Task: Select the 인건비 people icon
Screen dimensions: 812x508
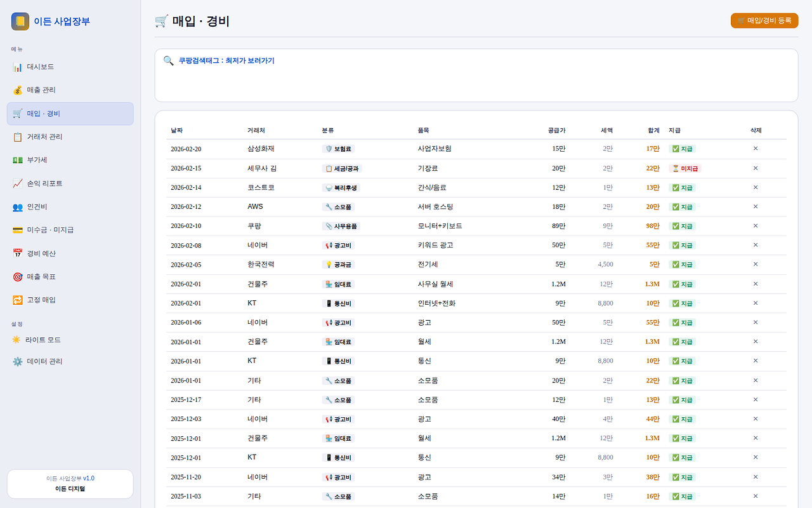Action: pyautogui.click(x=17, y=206)
